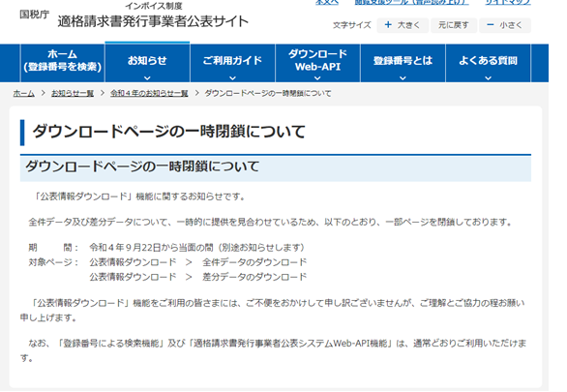
Task: Open 令和4年のお知らせ一覧 breadcrumb link
Action: click(x=149, y=93)
